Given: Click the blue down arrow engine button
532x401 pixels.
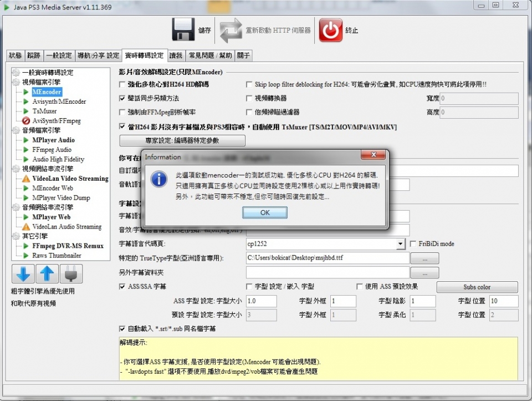Looking at the screenshot, I should (23, 273).
